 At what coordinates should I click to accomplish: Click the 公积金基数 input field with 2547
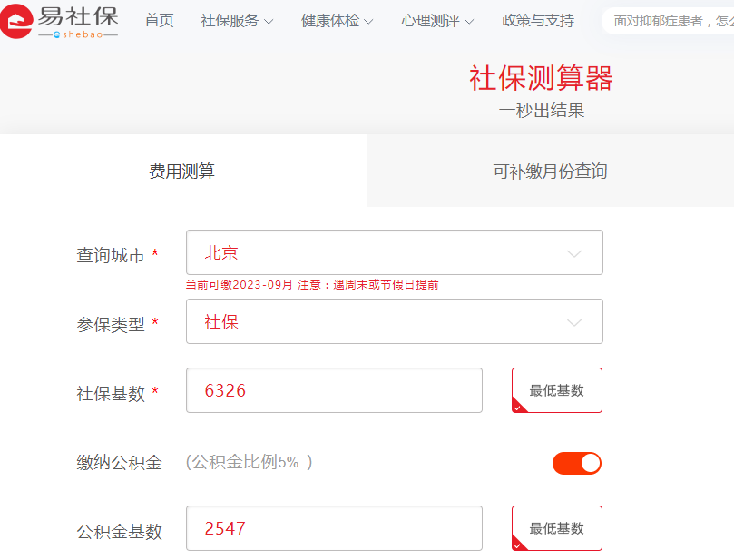(x=334, y=528)
